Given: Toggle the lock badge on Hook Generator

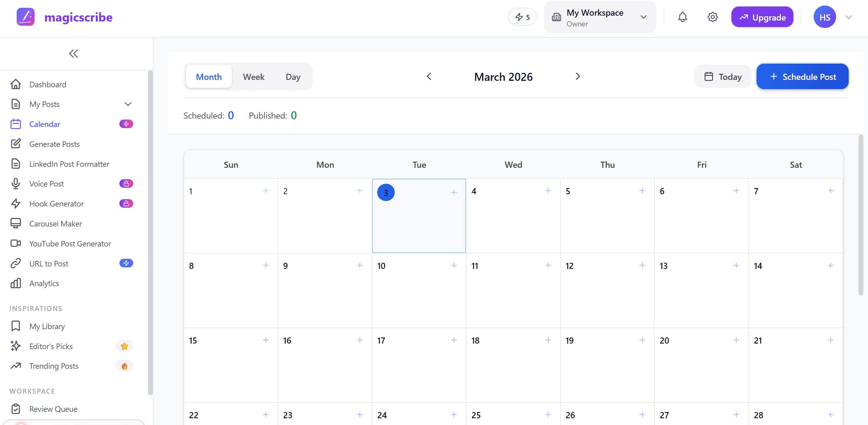Looking at the screenshot, I should 126,203.
